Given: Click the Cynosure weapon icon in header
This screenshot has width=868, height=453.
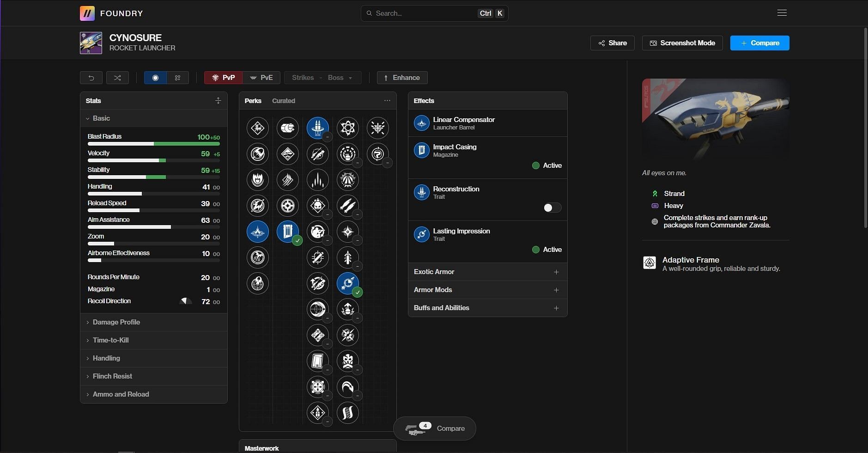Looking at the screenshot, I should point(91,43).
